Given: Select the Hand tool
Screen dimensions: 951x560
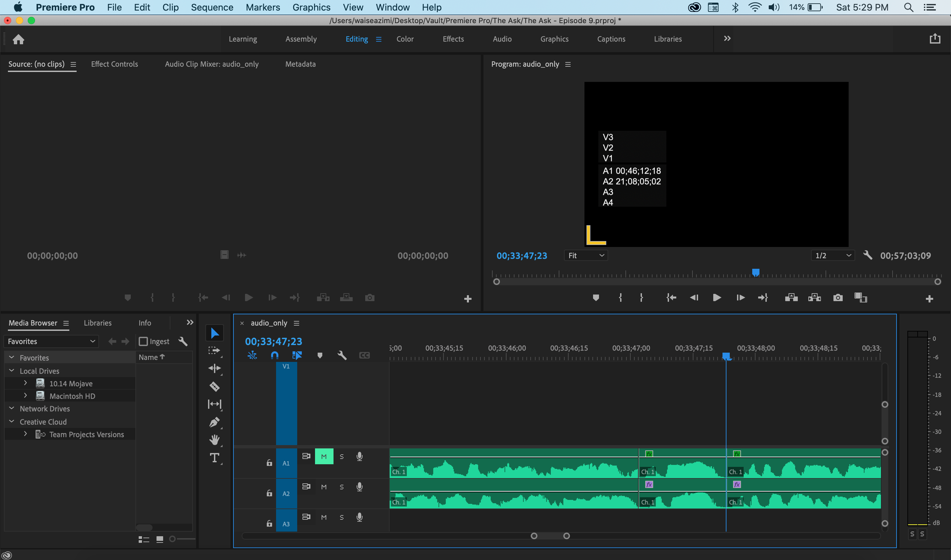Looking at the screenshot, I should [214, 439].
